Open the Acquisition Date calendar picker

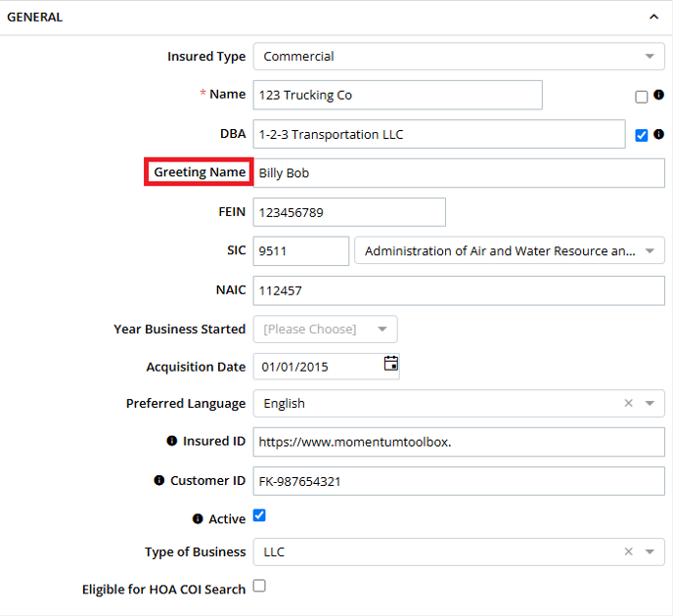click(x=390, y=364)
